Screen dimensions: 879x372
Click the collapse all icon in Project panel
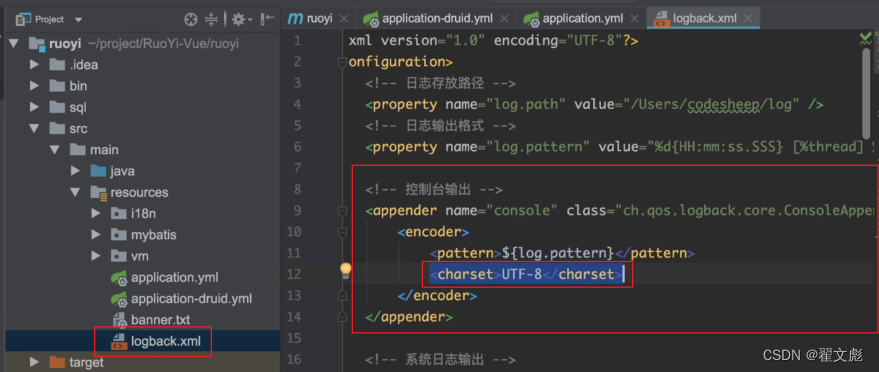click(211, 20)
